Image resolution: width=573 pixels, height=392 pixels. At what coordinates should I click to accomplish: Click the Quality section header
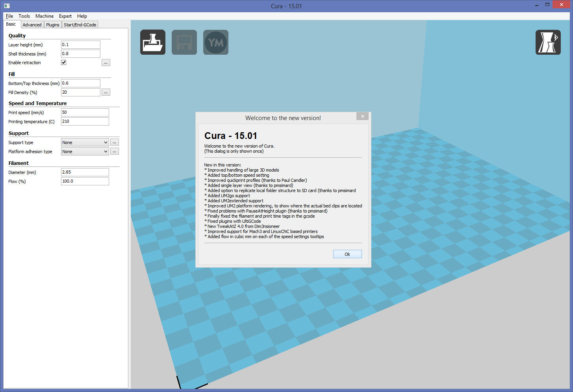click(x=17, y=35)
